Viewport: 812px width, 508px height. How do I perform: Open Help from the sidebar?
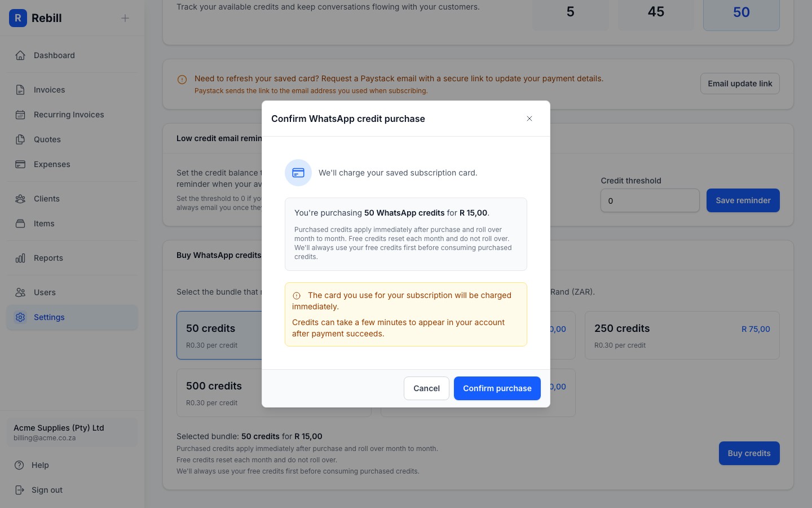pyautogui.click(x=39, y=465)
